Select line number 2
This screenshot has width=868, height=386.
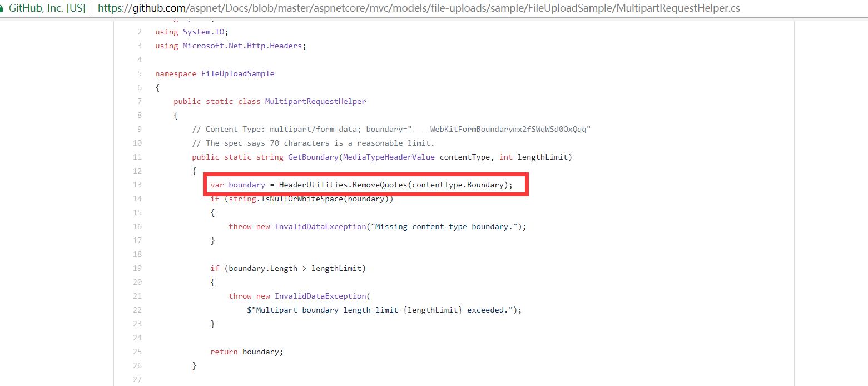[x=139, y=32]
